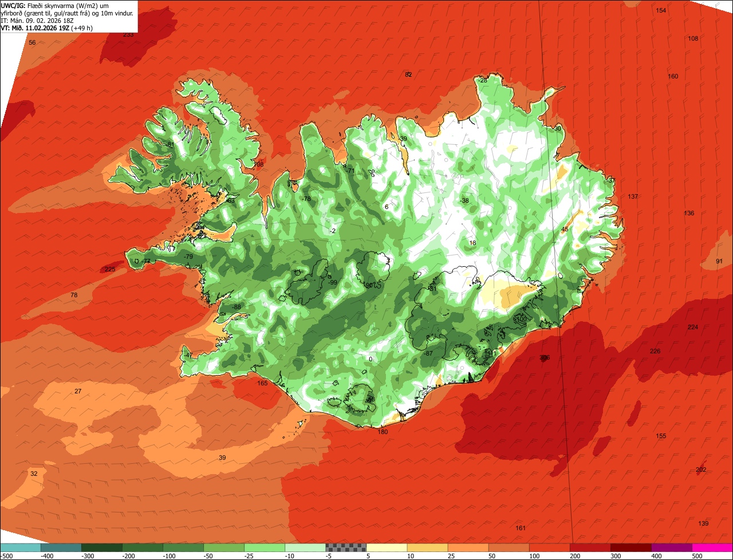Screen dimensions: 733x560
Task: Click the map value 225
Action: (110, 270)
